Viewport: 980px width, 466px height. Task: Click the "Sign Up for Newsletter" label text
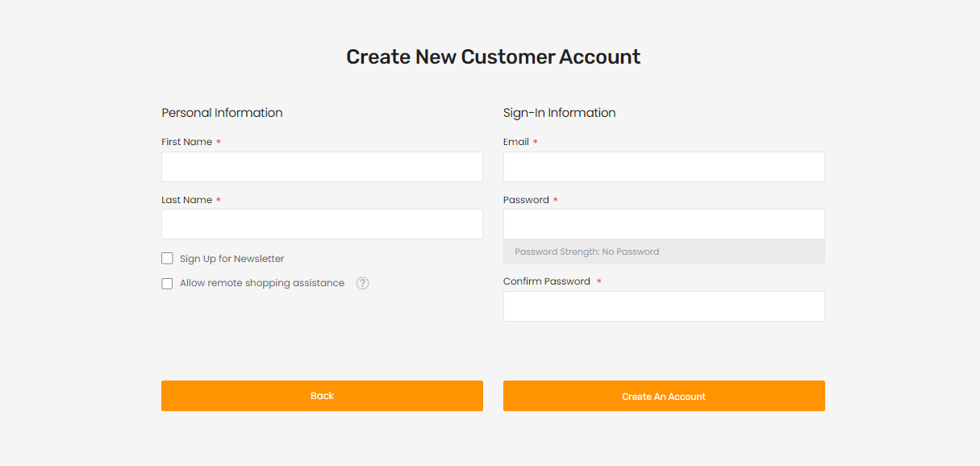(232, 259)
